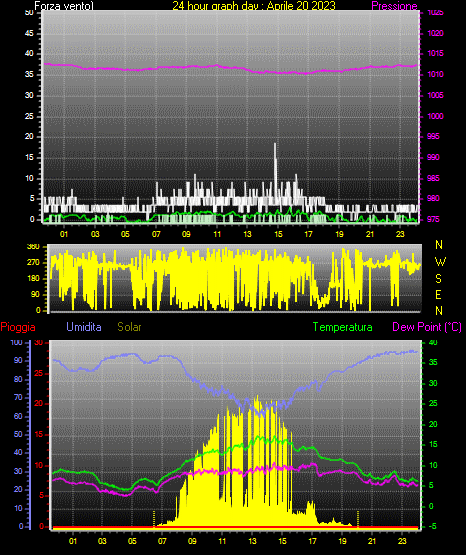466x555 pixels.
Task: Click the Forza vento title label
Action: (x=64, y=6)
